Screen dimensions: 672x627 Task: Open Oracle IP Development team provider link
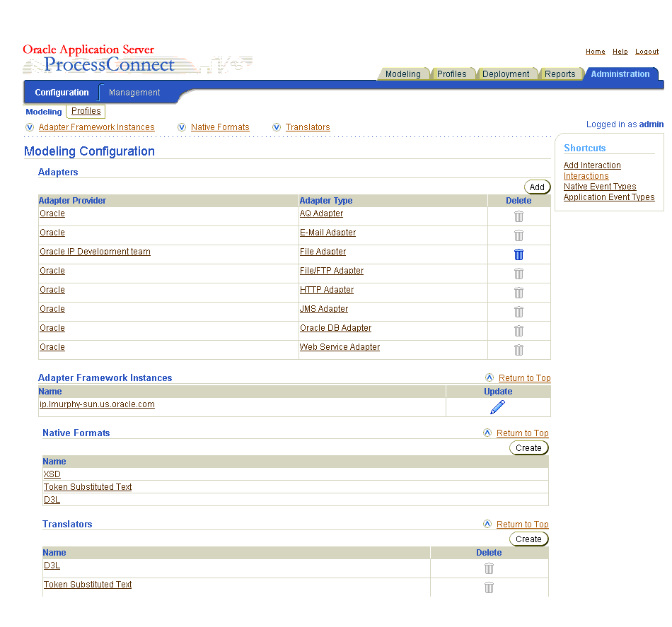click(95, 252)
